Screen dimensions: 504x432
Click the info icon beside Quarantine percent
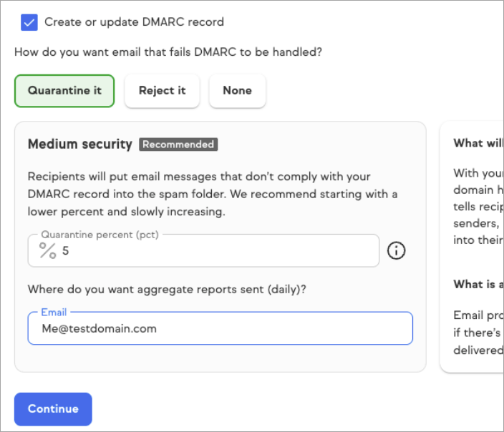pos(397,250)
